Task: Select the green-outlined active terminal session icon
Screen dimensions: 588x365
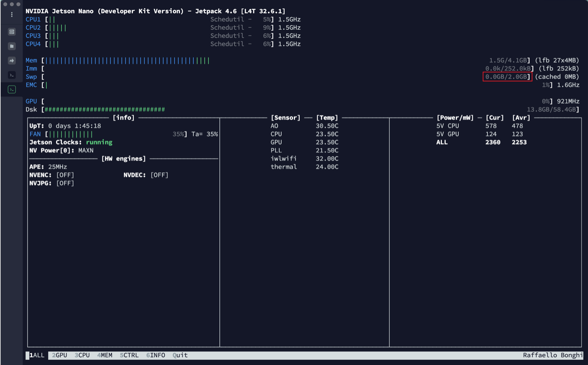Action: tap(12, 89)
